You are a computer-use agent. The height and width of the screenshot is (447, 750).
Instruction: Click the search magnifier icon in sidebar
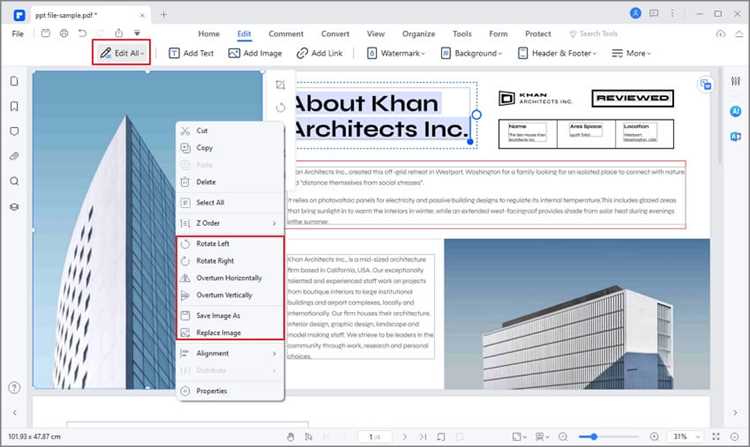click(x=14, y=181)
